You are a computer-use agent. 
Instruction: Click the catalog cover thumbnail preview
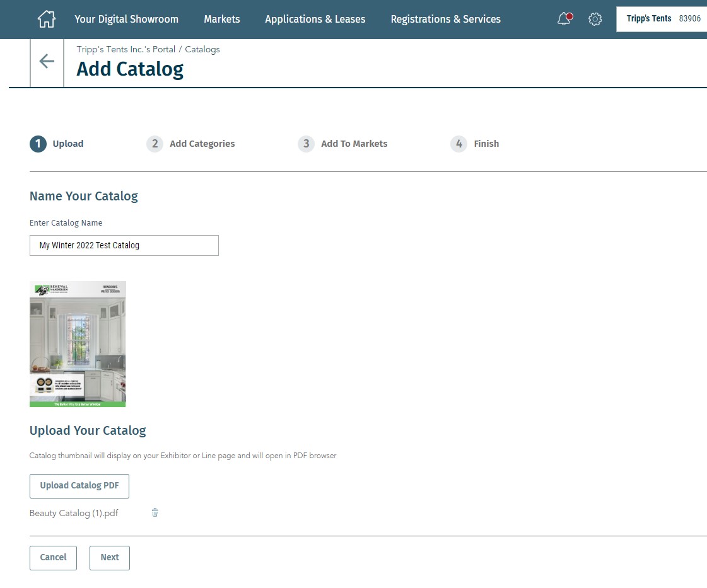(x=78, y=343)
